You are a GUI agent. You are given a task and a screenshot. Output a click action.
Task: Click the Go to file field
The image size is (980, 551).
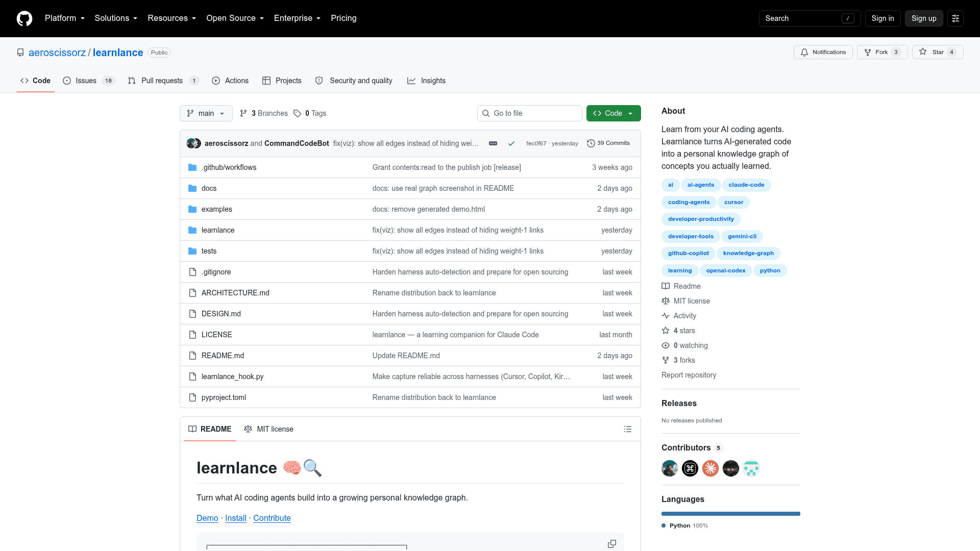point(530,113)
